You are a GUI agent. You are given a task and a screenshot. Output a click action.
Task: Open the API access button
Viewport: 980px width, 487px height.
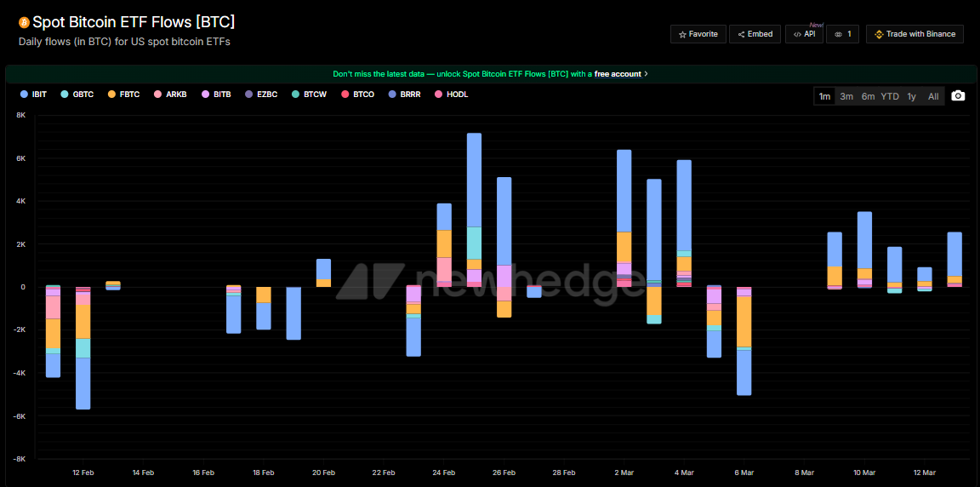pos(804,34)
